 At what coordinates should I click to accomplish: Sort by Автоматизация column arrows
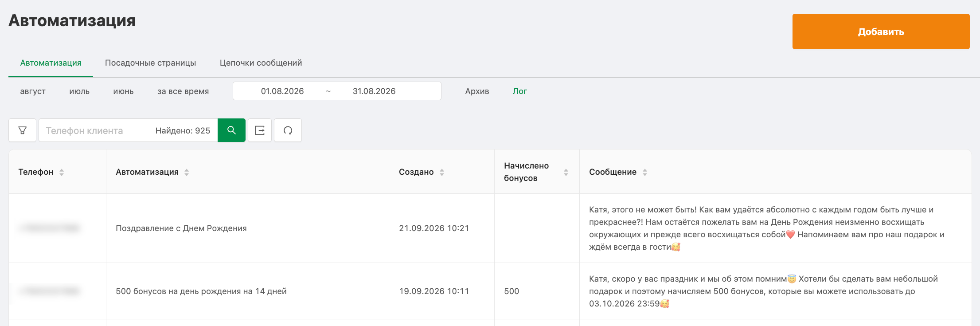(x=187, y=172)
